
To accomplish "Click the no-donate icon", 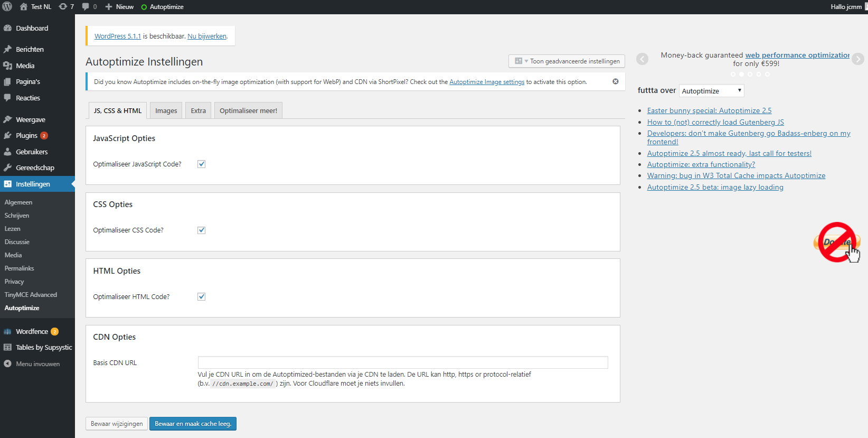I will point(838,243).
